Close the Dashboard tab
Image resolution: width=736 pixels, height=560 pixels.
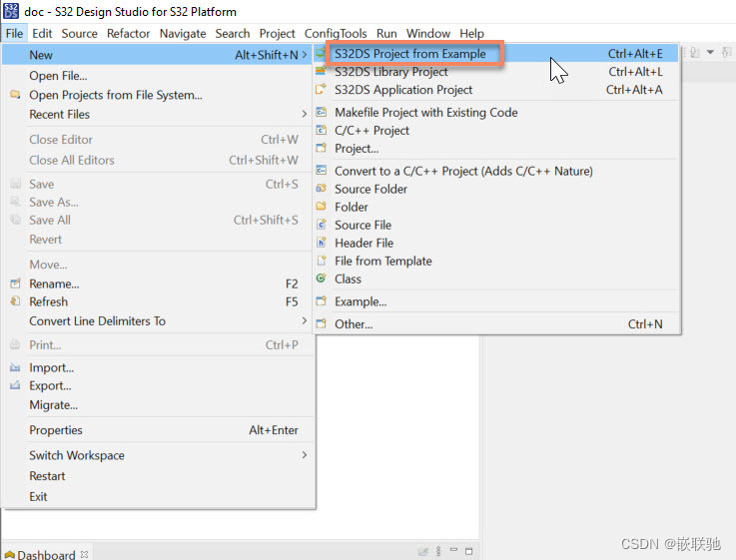coord(85,554)
